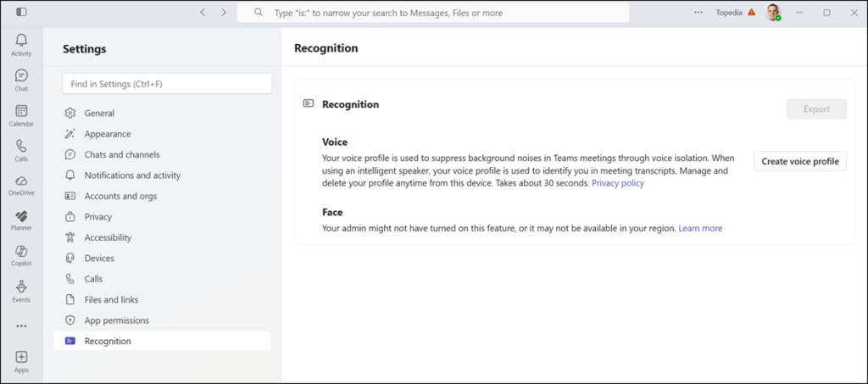Launch Copilot from the app rail
The height and width of the screenshot is (384, 868).
point(21,256)
